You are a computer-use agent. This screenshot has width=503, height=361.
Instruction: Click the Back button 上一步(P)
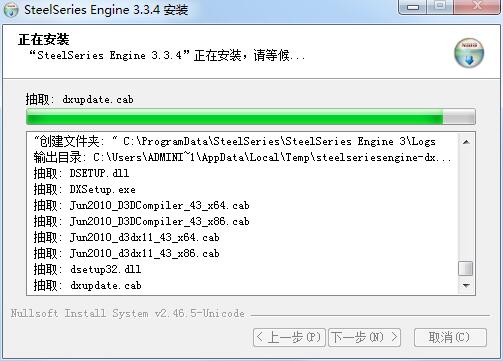[289, 337]
